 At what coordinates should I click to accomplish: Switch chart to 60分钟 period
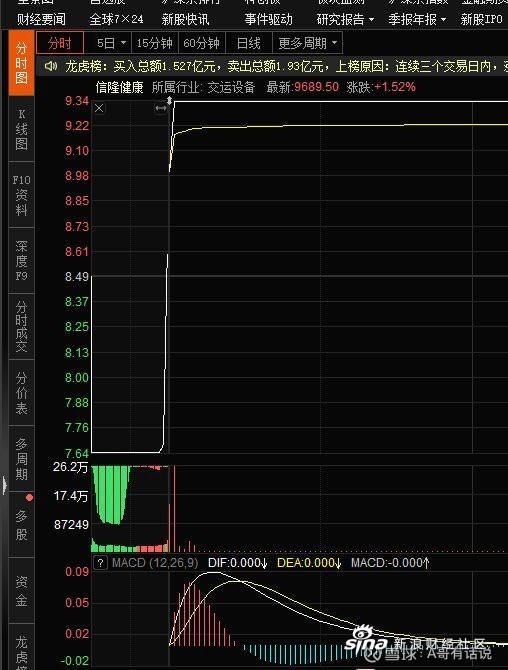pos(201,43)
